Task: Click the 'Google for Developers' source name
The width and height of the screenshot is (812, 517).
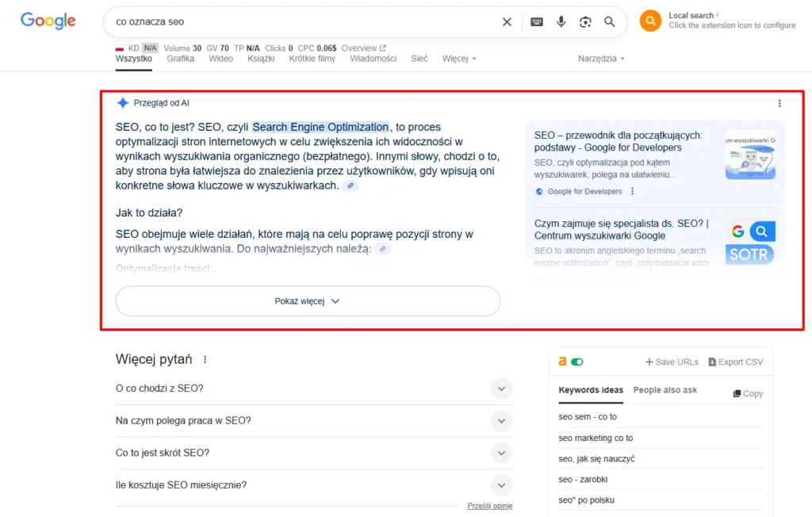Action: coord(584,192)
